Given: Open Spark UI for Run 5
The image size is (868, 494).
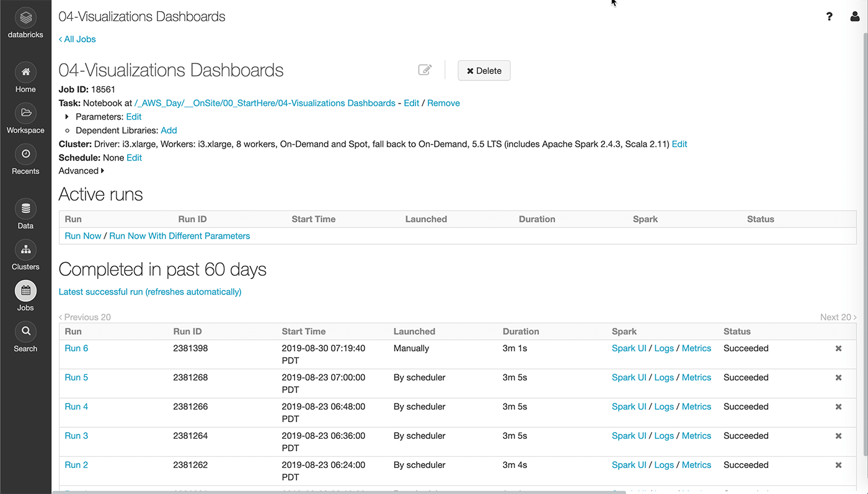Looking at the screenshot, I should pos(629,377).
